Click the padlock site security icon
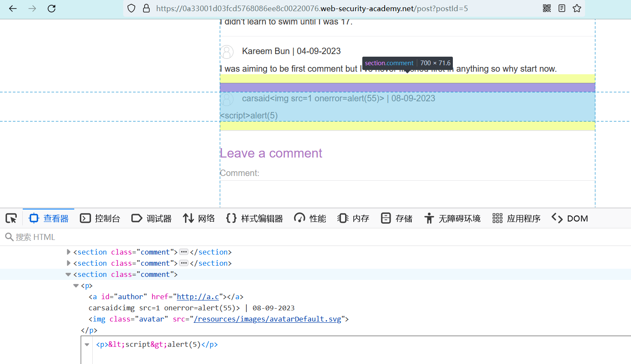The height and width of the screenshot is (364, 631). (146, 9)
